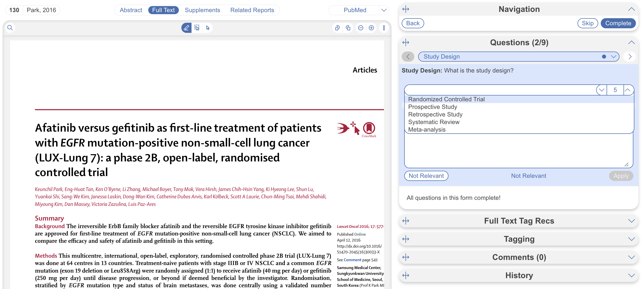Viewport: 644px width, 289px height.
Task: Select the area selection tool
Action: (x=197, y=28)
